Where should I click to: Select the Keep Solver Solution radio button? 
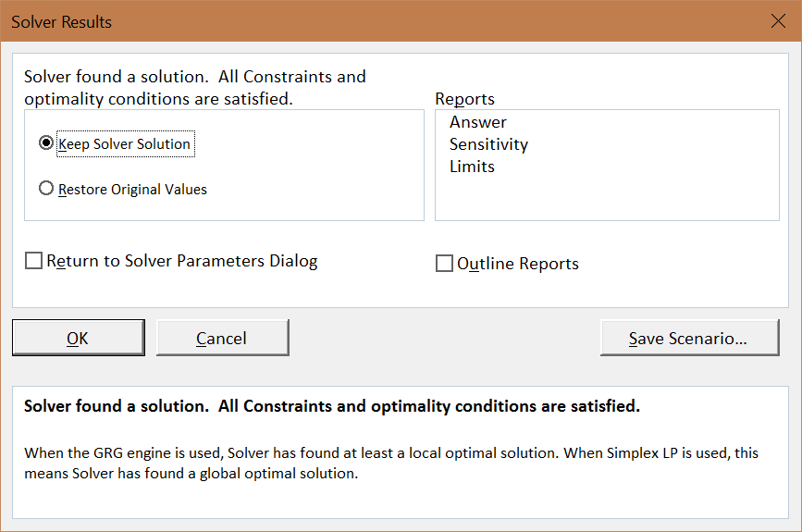coord(46,143)
